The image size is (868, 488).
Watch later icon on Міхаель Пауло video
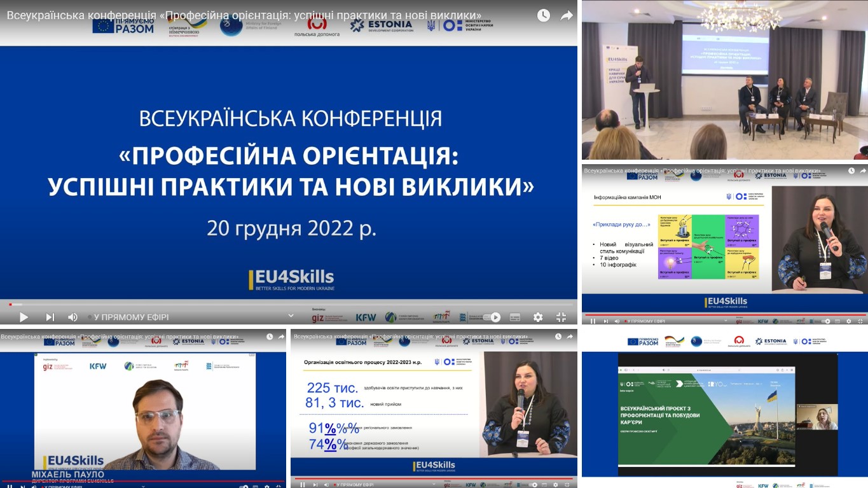pyautogui.click(x=270, y=336)
